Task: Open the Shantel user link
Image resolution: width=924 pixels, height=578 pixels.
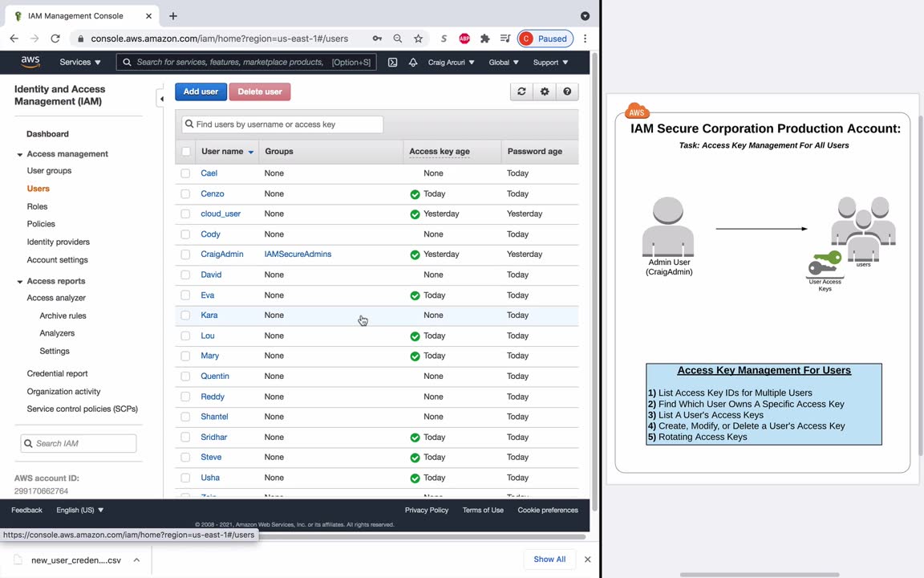Action: pyautogui.click(x=214, y=417)
